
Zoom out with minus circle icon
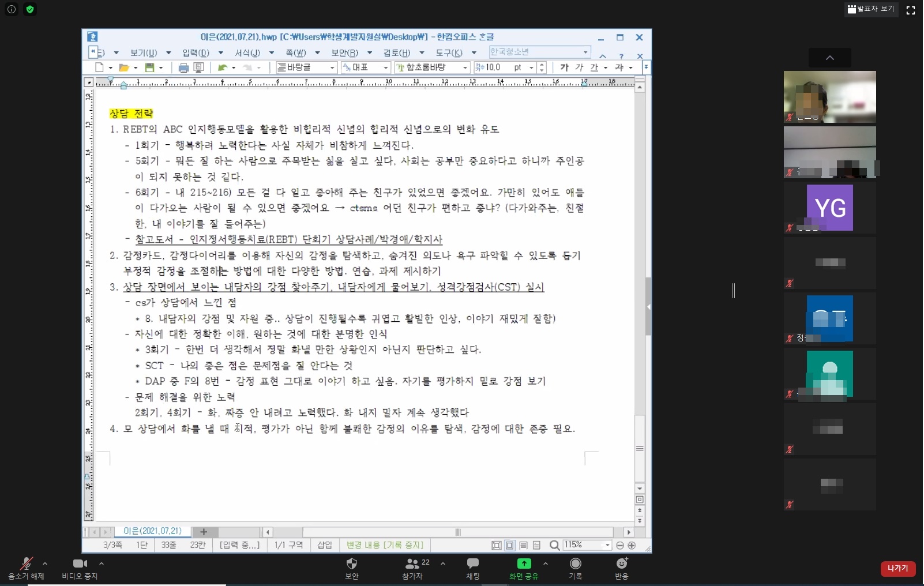tap(620, 545)
